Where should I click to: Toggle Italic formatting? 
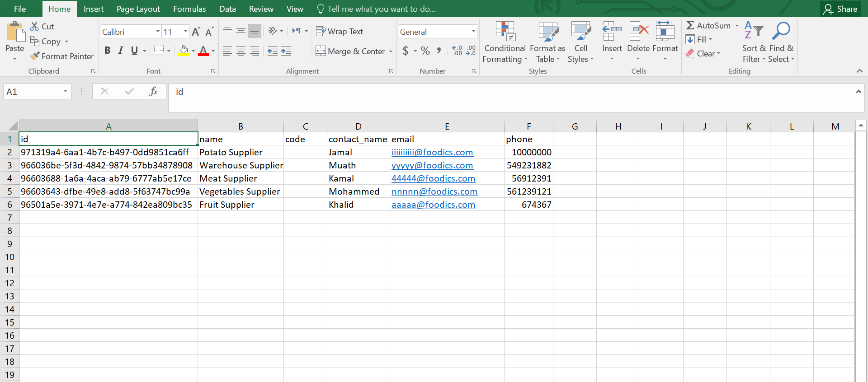(121, 51)
